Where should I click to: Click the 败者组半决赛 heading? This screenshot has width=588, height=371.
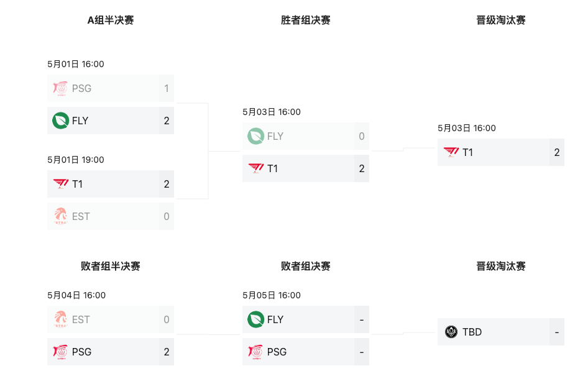111,267
